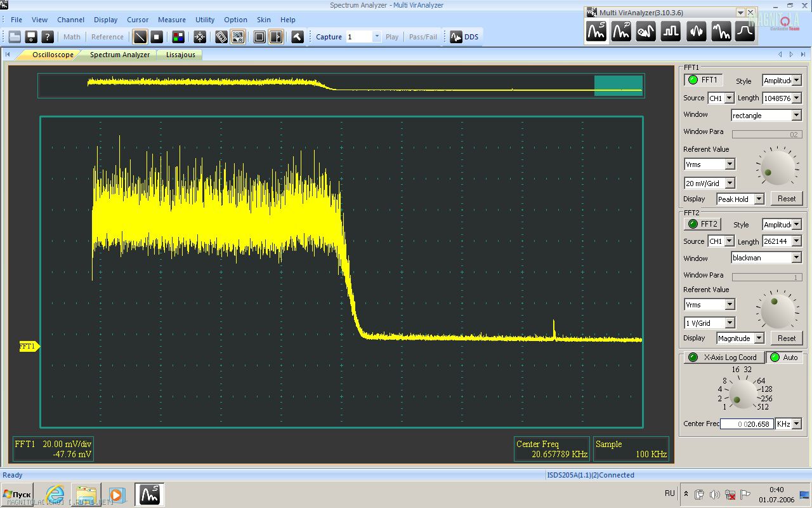Image resolution: width=812 pixels, height=508 pixels.
Task: Click the Pass/Fail toolbar button
Action: pyautogui.click(x=423, y=37)
